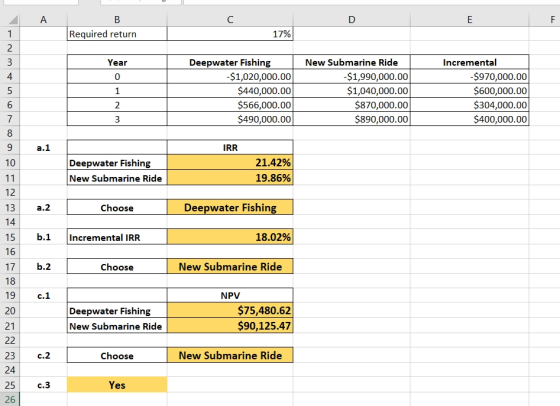The image size is (560, 406).
Task: Select the $870,000.00 cell
Action: tap(351, 105)
